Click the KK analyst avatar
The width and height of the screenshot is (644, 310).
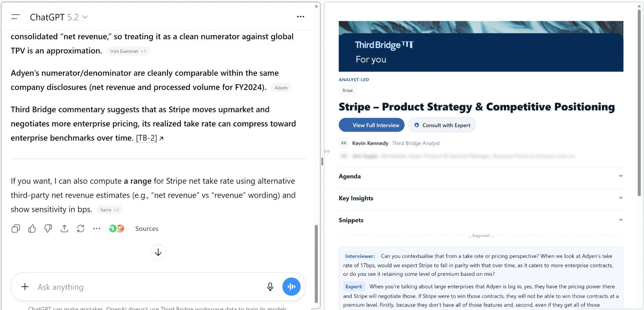click(344, 143)
